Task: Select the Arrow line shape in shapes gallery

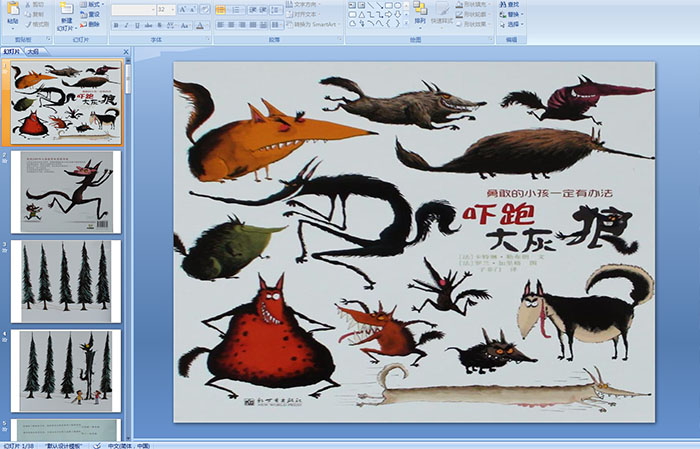Action: 380,5
